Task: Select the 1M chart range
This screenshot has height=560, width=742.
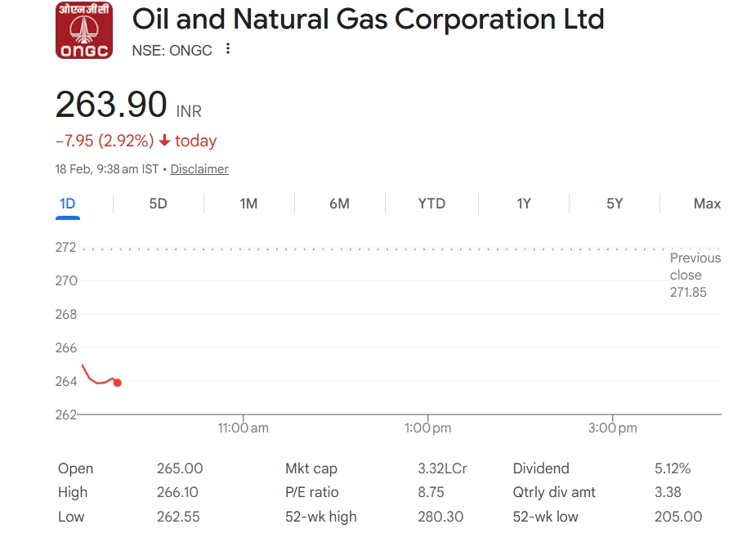Action: point(248,204)
